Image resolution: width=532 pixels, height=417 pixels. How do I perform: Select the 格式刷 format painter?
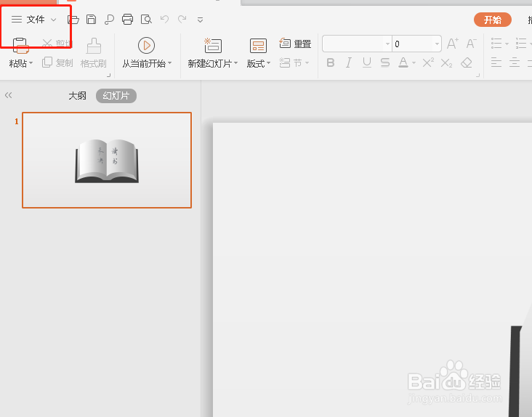(x=93, y=53)
